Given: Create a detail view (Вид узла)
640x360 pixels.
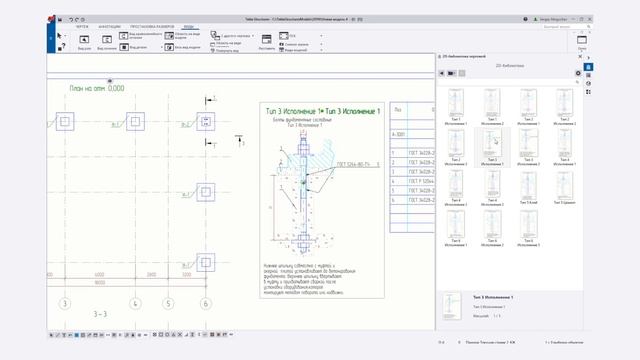Looking at the screenshot, I should coord(84,42).
